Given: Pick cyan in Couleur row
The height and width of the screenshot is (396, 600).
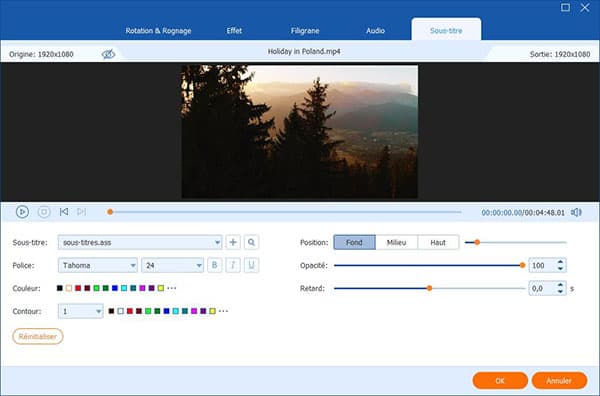Looking at the screenshot, I should click(x=124, y=288).
